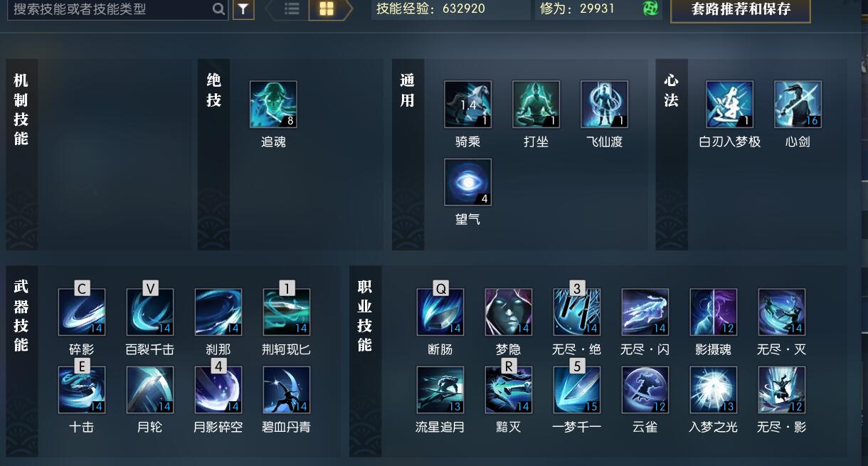Open the 打坐 meditation skill
868x466 pixels.
tap(536, 105)
